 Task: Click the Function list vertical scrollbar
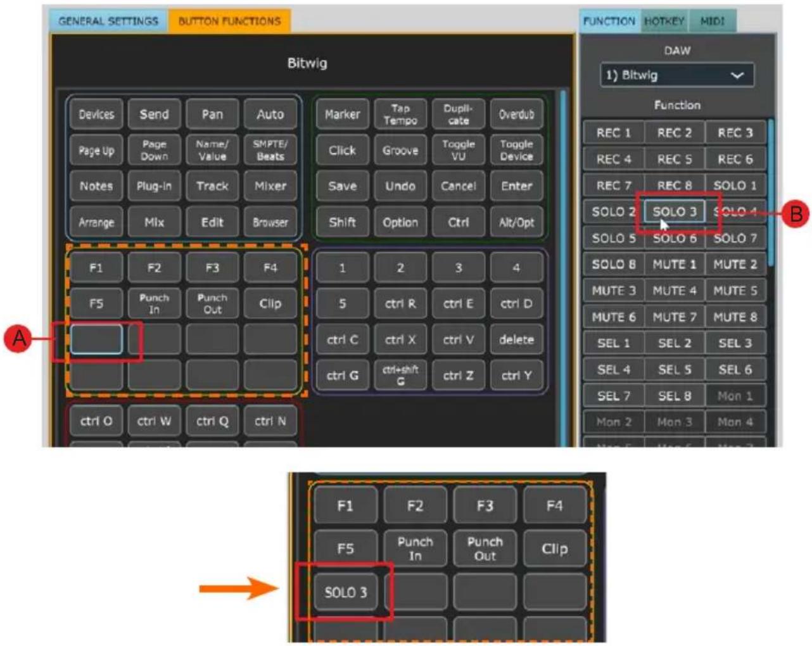771,193
